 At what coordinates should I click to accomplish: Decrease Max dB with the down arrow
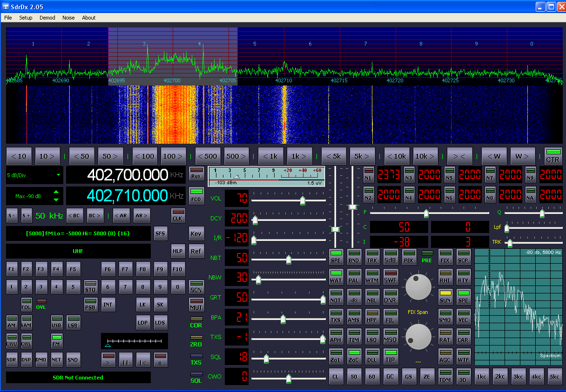56,199
